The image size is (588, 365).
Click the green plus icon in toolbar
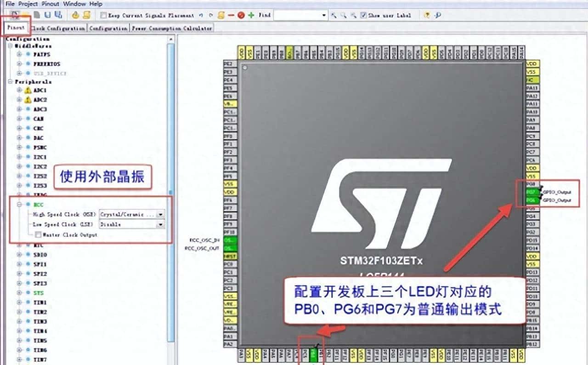[x=251, y=15]
